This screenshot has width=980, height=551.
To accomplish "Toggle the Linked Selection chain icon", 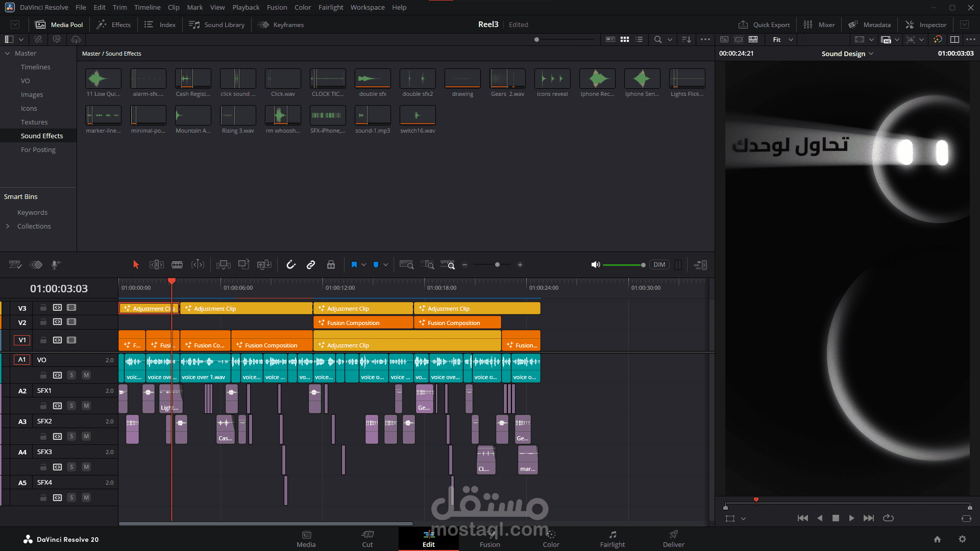I will 311,265.
